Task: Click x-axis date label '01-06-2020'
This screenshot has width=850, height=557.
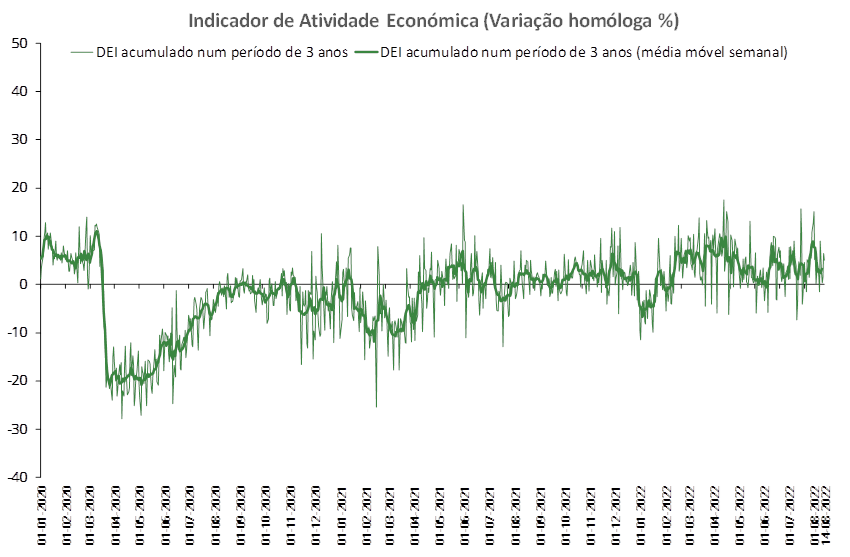Action: click(165, 515)
